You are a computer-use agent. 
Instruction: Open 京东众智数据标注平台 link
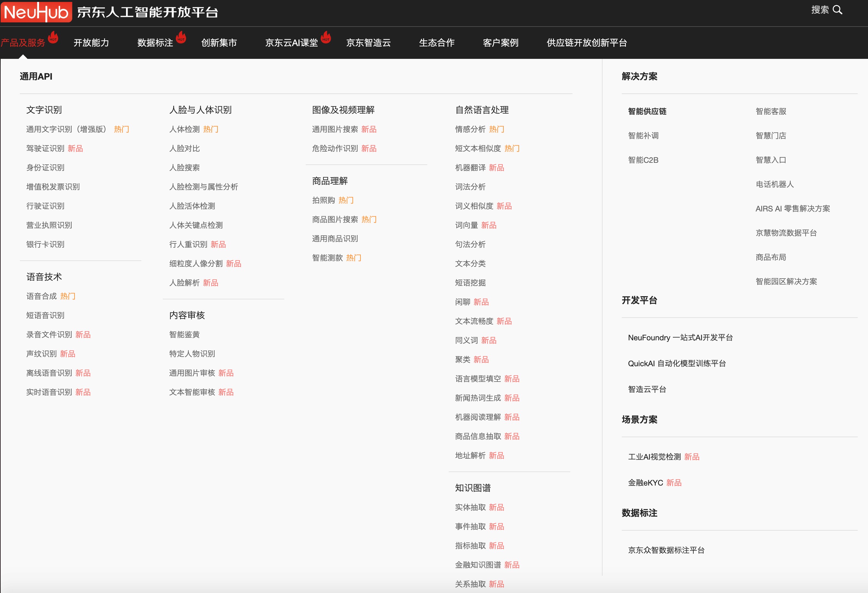pyautogui.click(x=666, y=550)
